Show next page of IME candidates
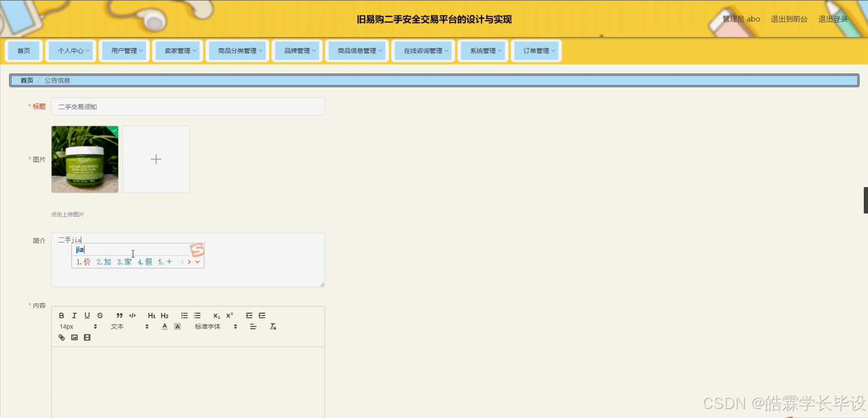This screenshot has width=868, height=418. (190, 262)
